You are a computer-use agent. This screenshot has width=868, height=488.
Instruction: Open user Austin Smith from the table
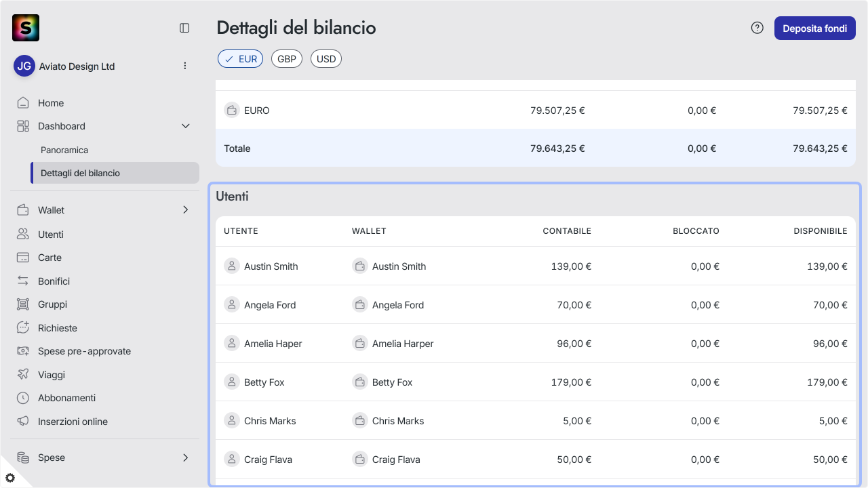click(271, 266)
